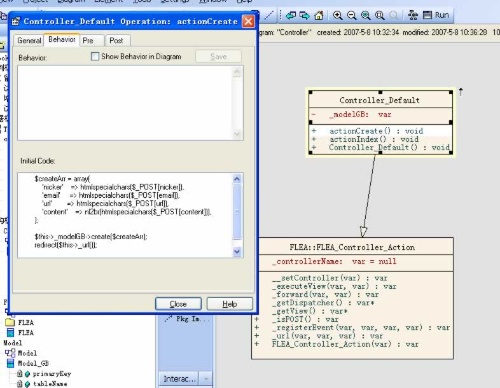Click the back navigation arrow in the toolbar
Viewport: 500px width, 388px height.
coord(291,15)
